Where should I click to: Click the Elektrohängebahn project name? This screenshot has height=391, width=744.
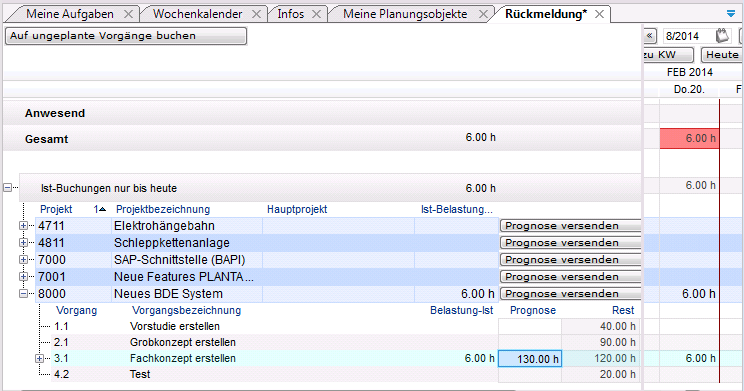[164, 226]
